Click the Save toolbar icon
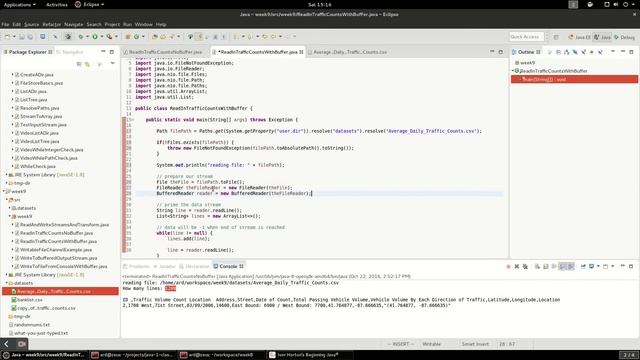This screenshot has height=360, width=640. (x=22, y=37)
